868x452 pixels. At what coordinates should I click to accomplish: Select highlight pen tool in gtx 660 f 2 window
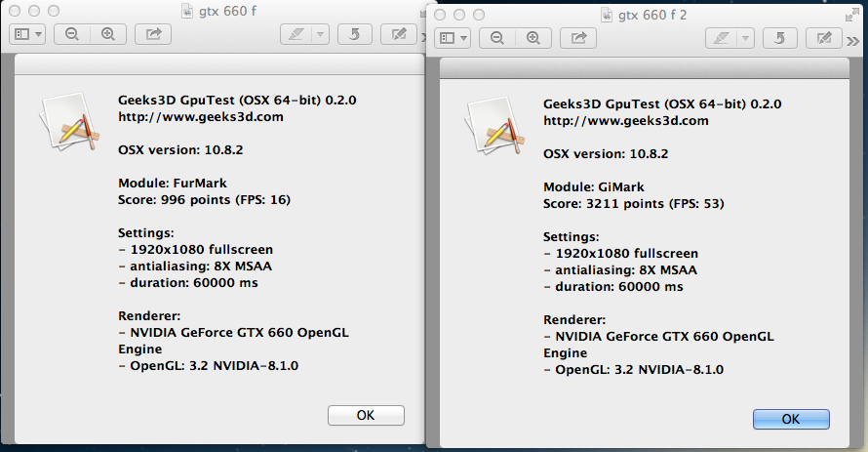point(721,38)
